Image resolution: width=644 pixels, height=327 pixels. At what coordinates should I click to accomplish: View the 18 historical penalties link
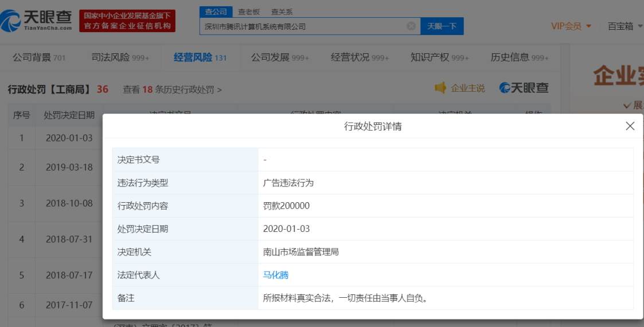(x=172, y=89)
